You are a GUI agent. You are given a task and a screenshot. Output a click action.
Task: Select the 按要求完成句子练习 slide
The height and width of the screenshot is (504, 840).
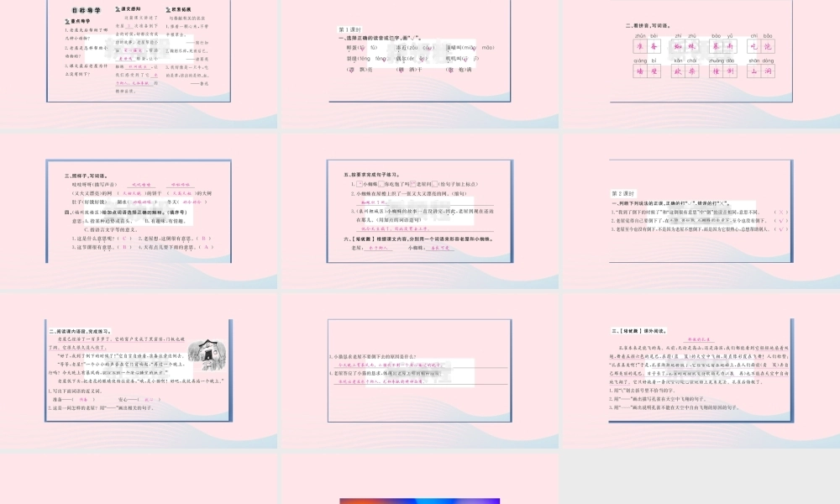(x=419, y=211)
